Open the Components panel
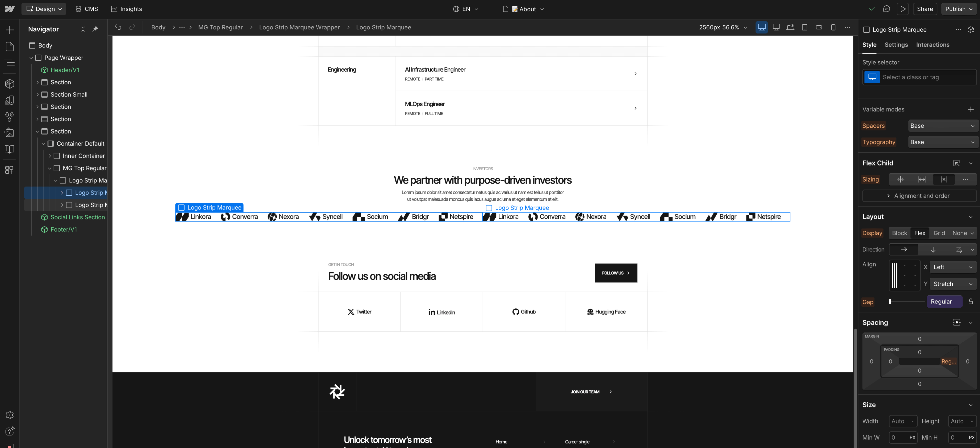This screenshot has width=980, height=448. click(x=9, y=84)
